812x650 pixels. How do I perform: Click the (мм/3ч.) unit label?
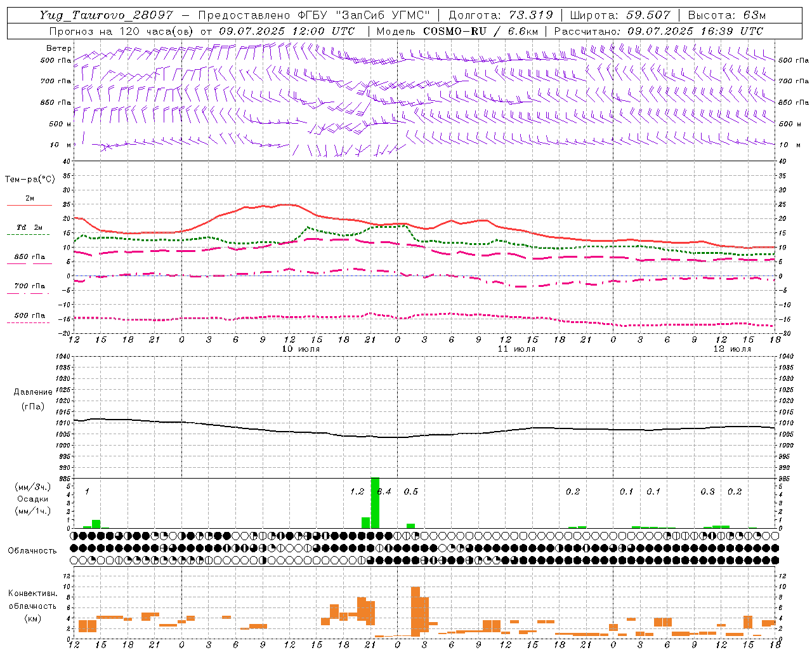[32, 487]
